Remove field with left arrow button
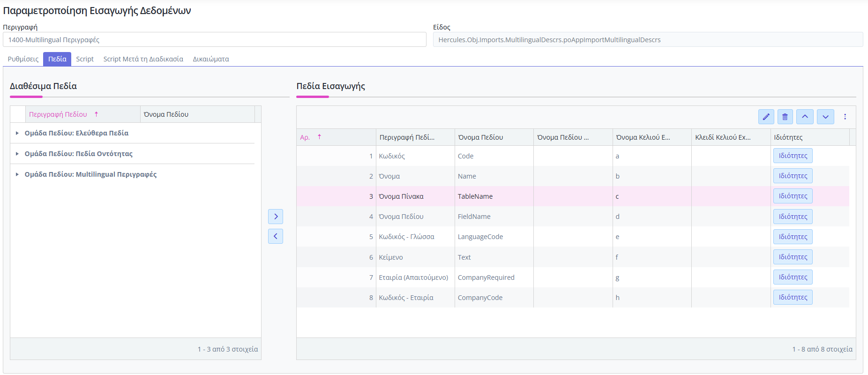The width and height of the screenshot is (868, 375). (276, 236)
